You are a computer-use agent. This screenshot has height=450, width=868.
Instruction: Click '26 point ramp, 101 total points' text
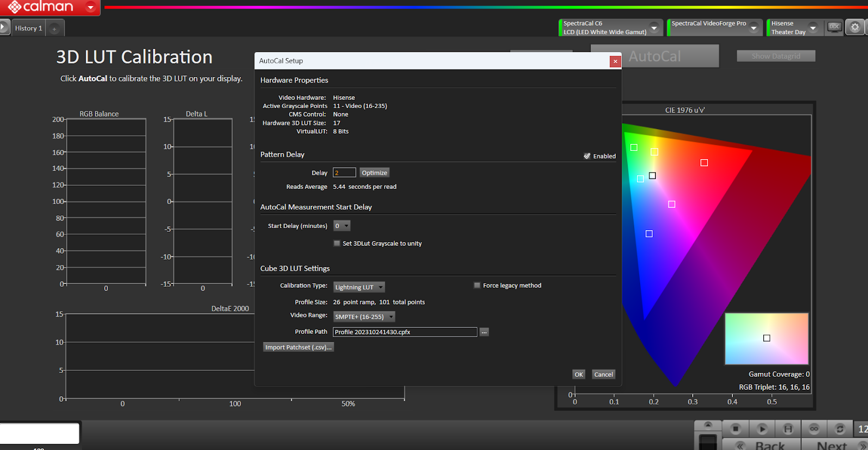point(379,302)
